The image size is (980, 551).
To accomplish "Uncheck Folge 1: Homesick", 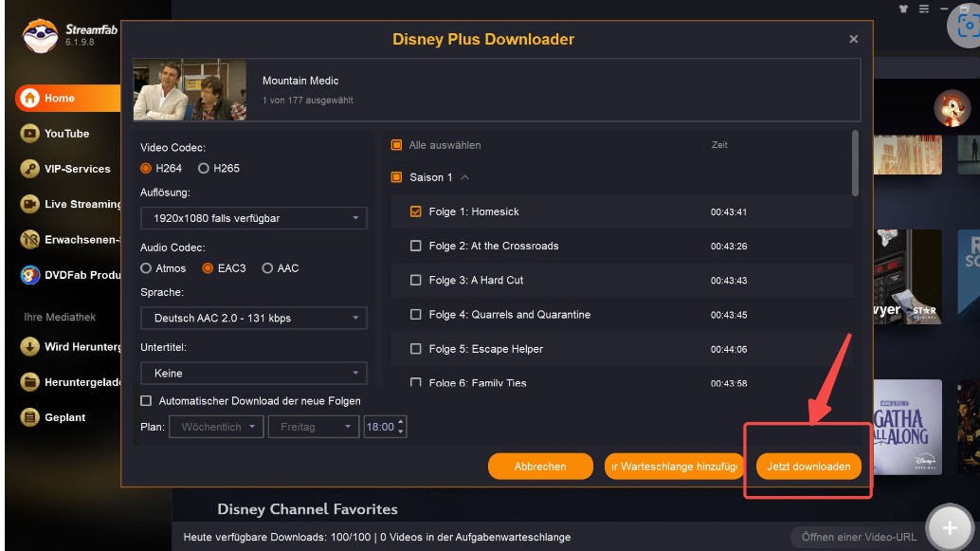I will tap(416, 211).
